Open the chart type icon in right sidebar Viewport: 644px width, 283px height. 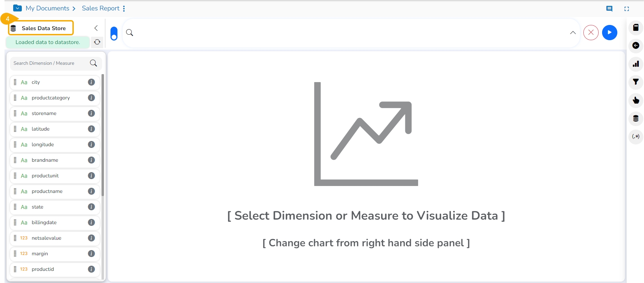pos(636,64)
